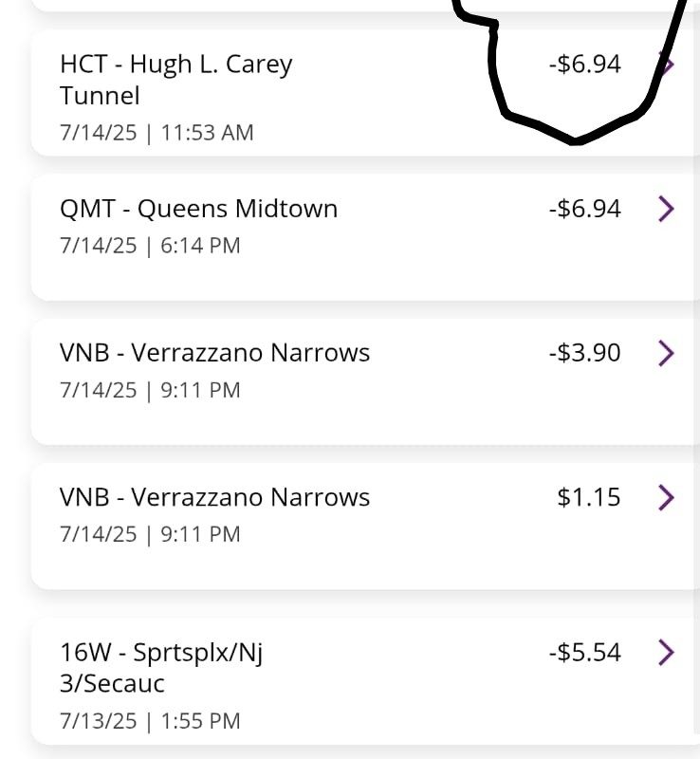700x759 pixels.
Task: Select the QMT - Queens Midtown title
Action: pos(198,209)
